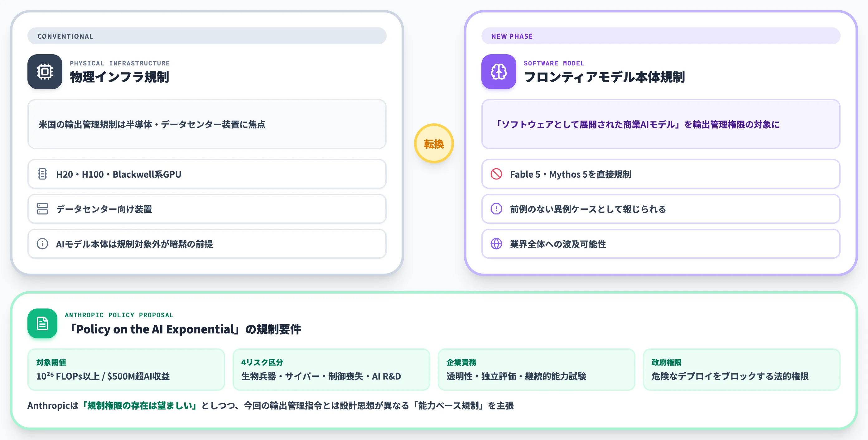Click the PHYSICAL INFRASTRUCTURE caption
868x440 pixels.
click(120, 63)
